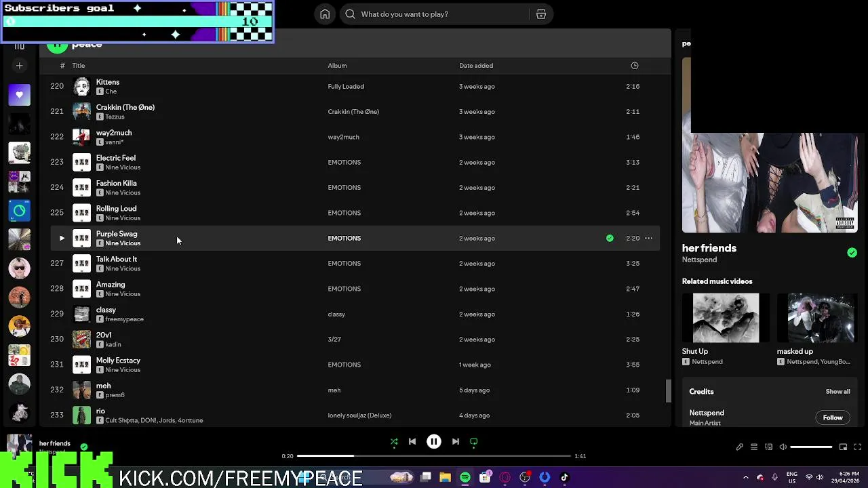The width and height of the screenshot is (868, 488).
Task: Open Spotify from Windows taskbar
Action: pyautogui.click(x=465, y=478)
